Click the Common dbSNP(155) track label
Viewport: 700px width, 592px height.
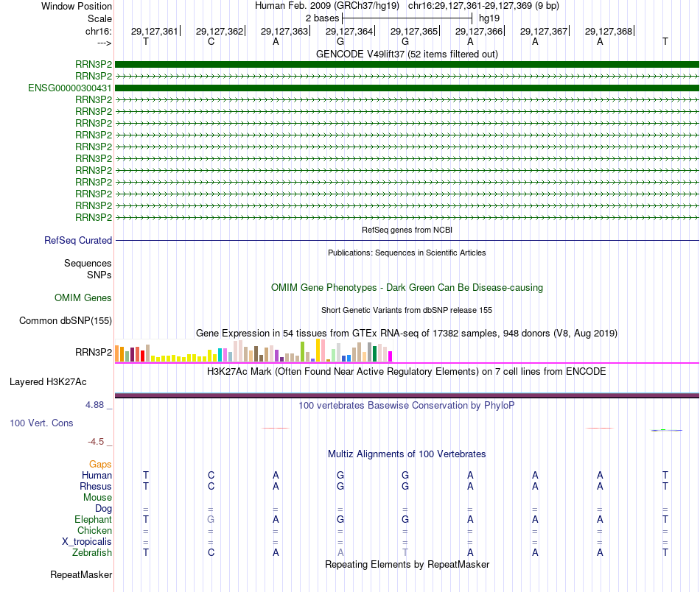point(66,321)
